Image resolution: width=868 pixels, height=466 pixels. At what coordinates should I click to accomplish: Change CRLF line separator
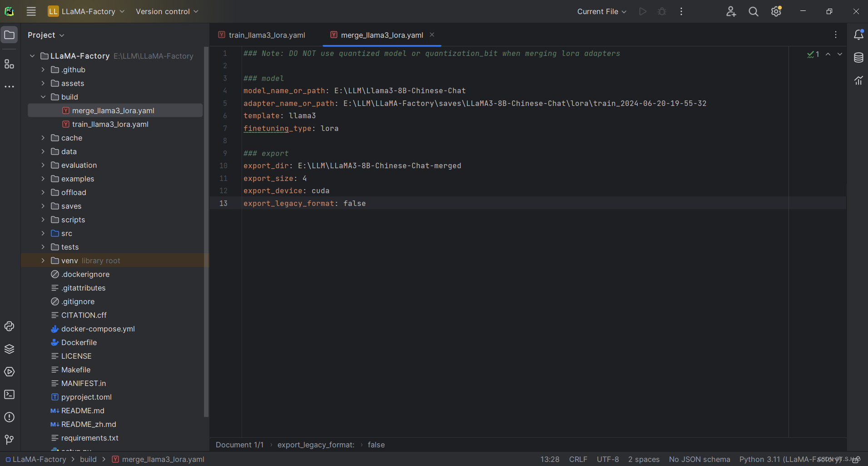[578, 459]
